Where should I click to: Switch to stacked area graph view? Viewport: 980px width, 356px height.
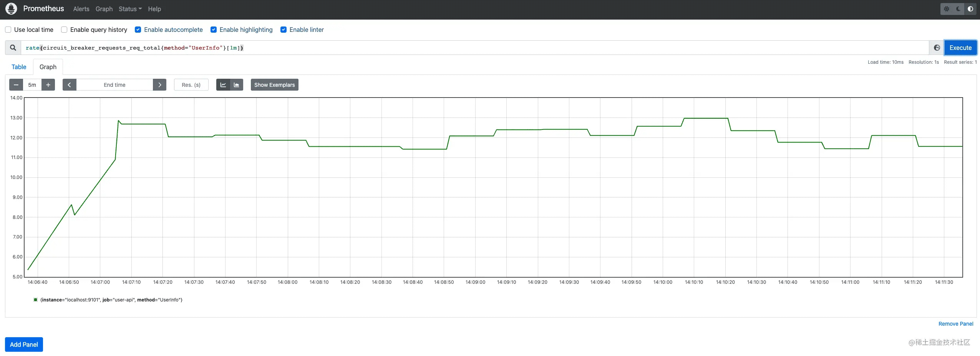point(236,85)
